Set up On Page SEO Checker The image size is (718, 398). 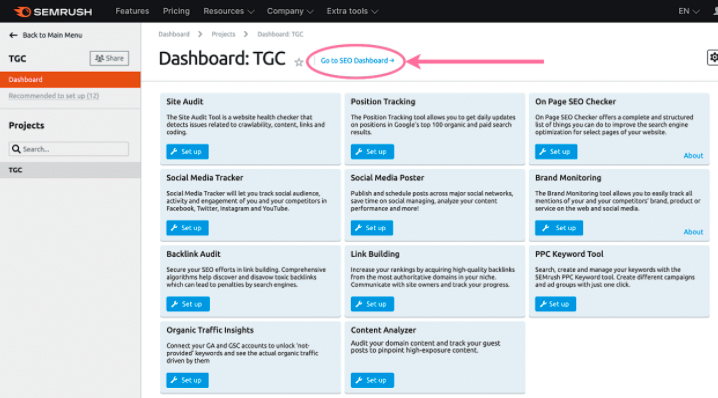(x=556, y=152)
